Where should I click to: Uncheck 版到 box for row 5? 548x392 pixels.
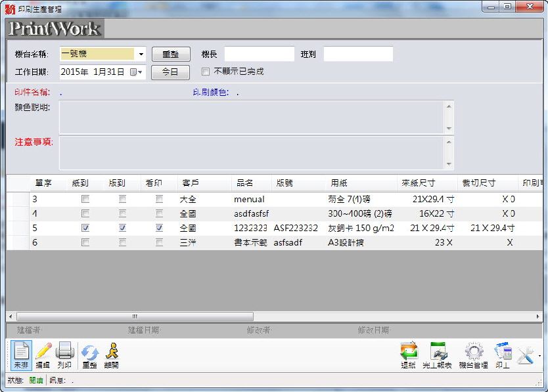(122, 228)
